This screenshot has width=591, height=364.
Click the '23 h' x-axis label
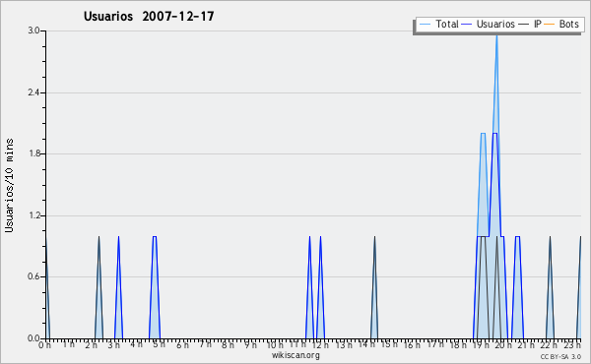tap(572, 344)
